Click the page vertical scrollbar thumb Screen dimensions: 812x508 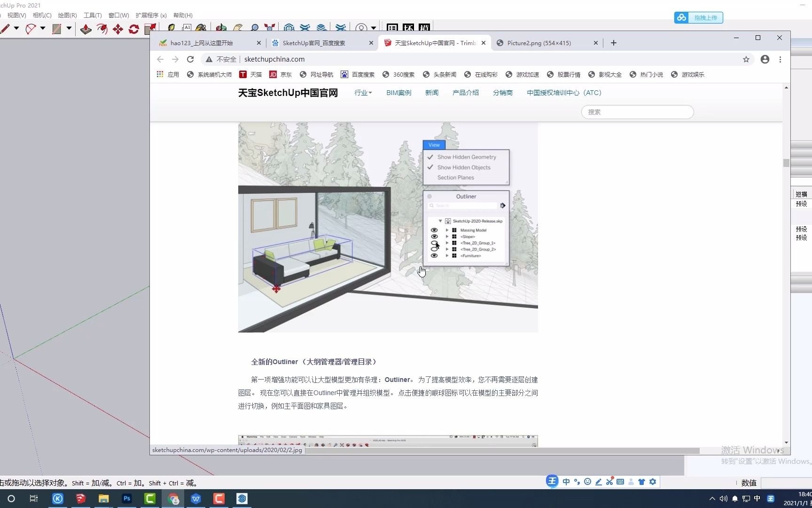point(786,163)
